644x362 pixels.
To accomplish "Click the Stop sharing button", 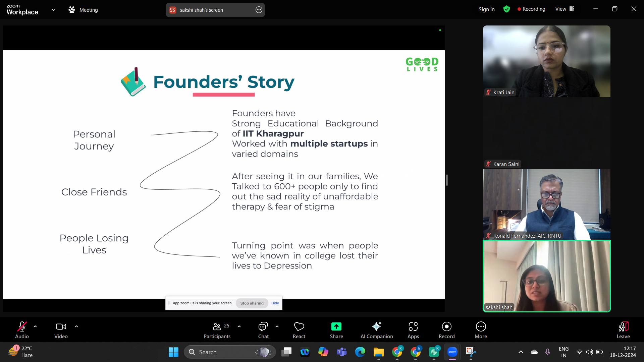I will point(252,303).
